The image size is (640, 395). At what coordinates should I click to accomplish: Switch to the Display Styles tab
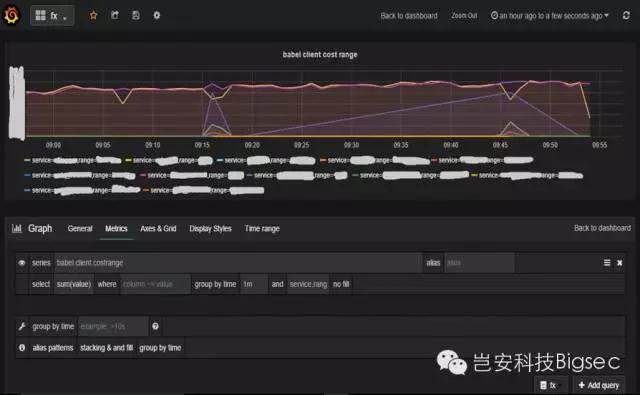coord(210,229)
